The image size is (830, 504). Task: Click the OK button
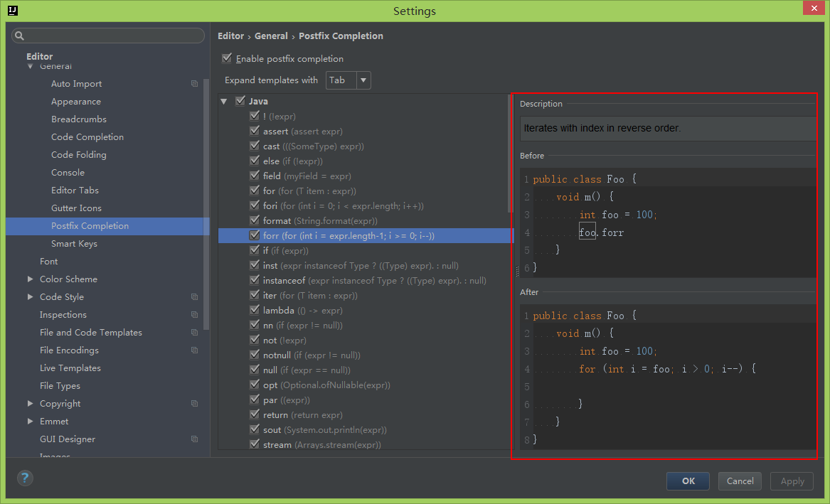coord(688,481)
